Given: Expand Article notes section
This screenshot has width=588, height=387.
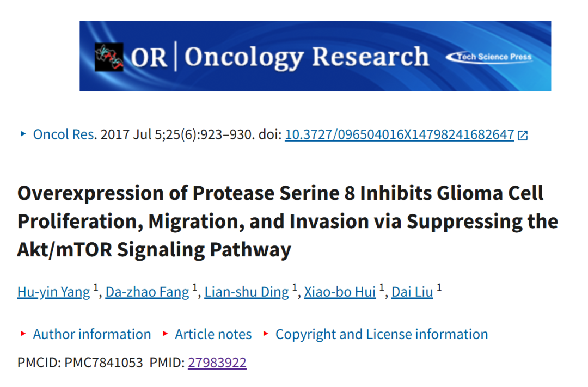Looking at the screenshot, I should pyautogui.click(x=213, y=334).
